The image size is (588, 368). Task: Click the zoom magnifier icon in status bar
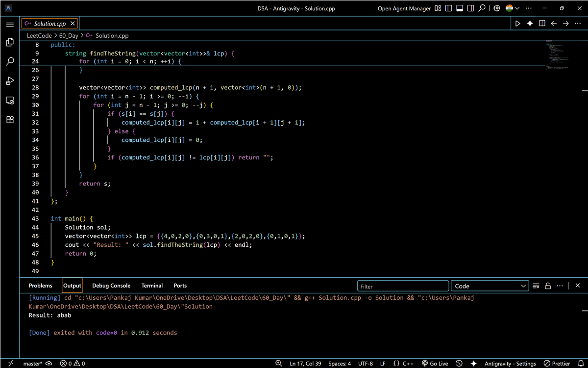click(279, 364)
